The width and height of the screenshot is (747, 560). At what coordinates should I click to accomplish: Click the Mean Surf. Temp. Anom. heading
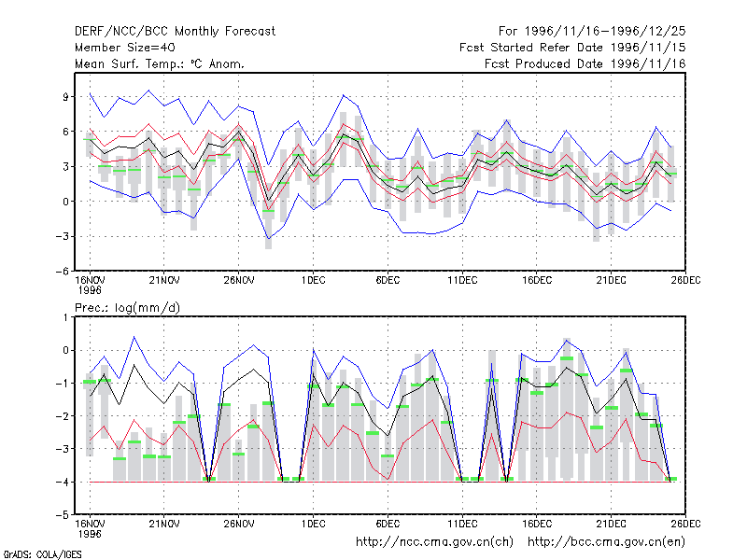160,63
